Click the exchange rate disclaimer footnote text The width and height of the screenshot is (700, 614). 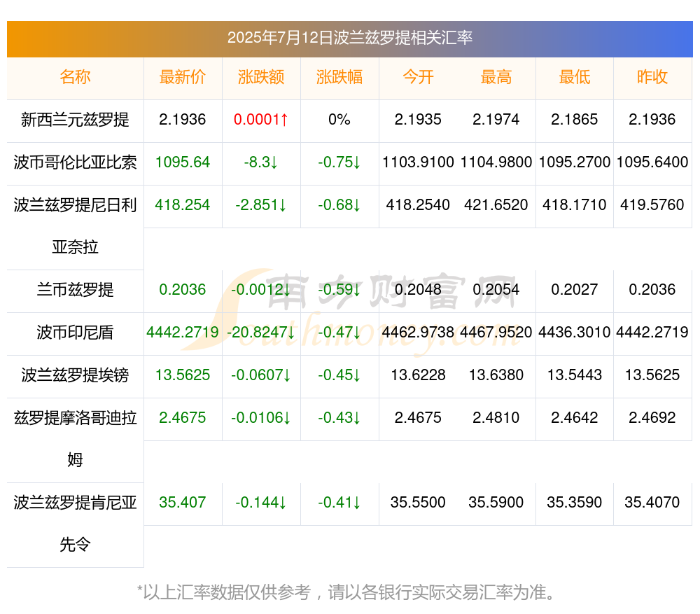346,592
